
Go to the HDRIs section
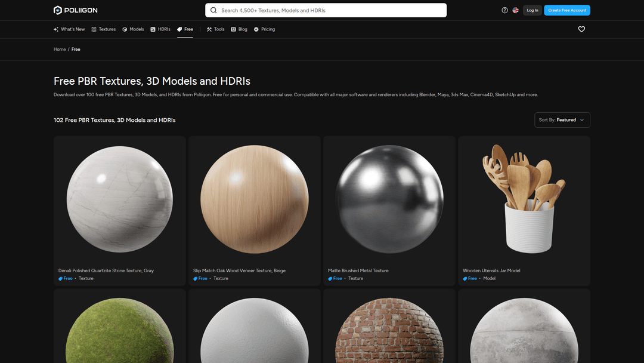click(x=160, y=29)
